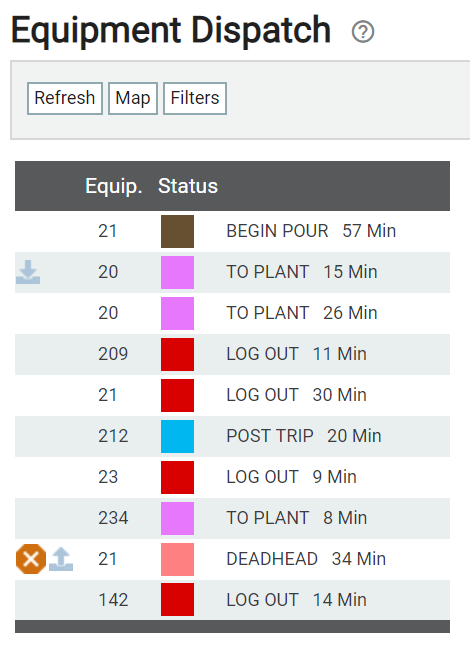The width and height of the screenshot is (470, 645).
Task: Select the TO PLANT 26 Min row
Action: [232, 313]
